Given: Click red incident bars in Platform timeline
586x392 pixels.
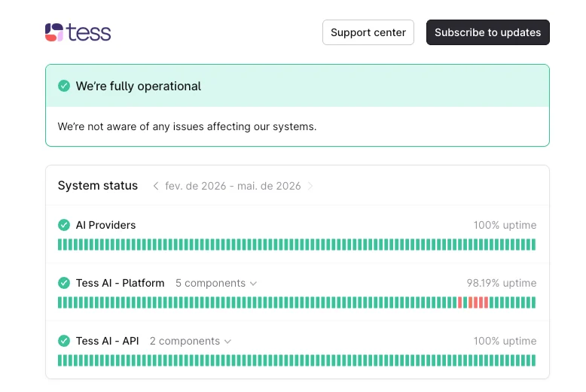Looking at the screenshot, I should (473, 302).
